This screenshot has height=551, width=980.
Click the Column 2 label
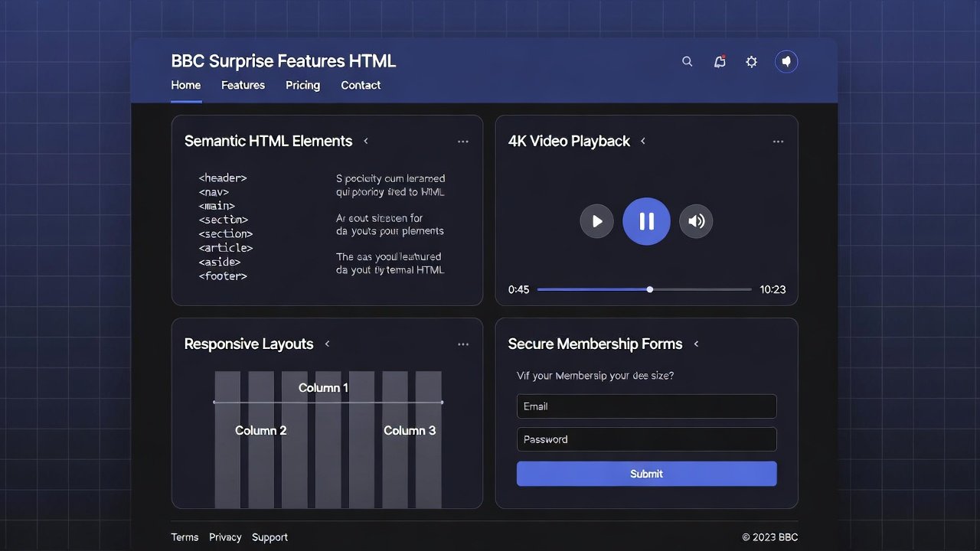(x=261, y=431)
